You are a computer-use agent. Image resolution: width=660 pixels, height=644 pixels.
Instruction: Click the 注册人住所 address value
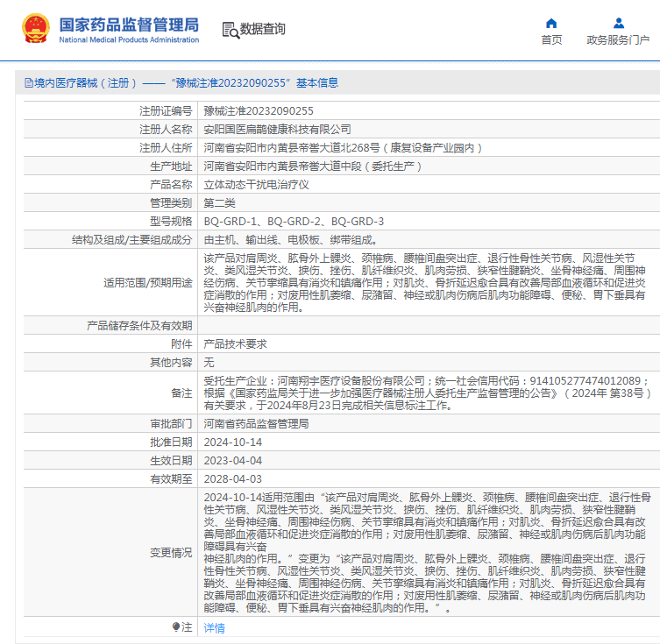(343, 148)
